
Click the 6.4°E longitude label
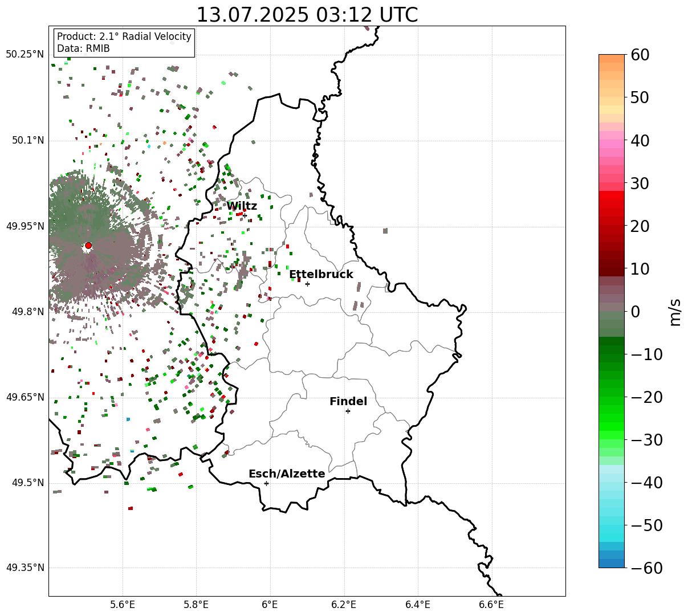pos(418,605)
